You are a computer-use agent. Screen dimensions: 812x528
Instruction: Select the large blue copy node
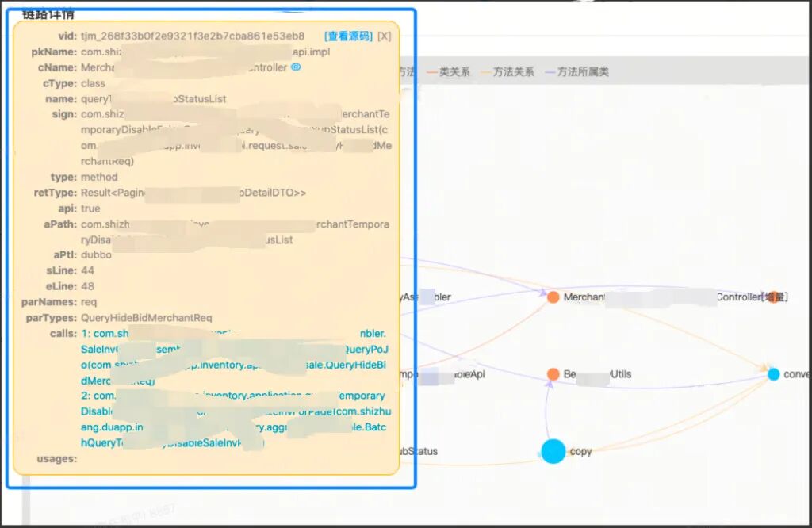tap(553, 451)
